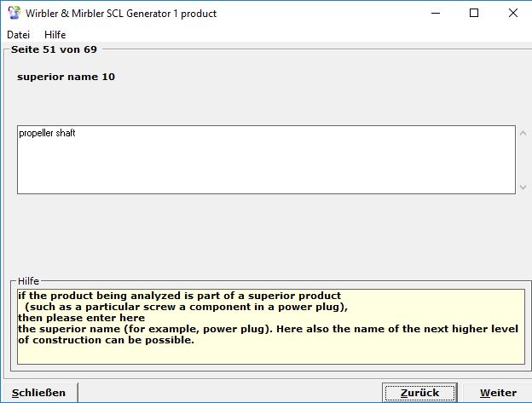Click the scrollbar track between the arrows
Viewport: 532px width, 403px height.
point(523,160)
